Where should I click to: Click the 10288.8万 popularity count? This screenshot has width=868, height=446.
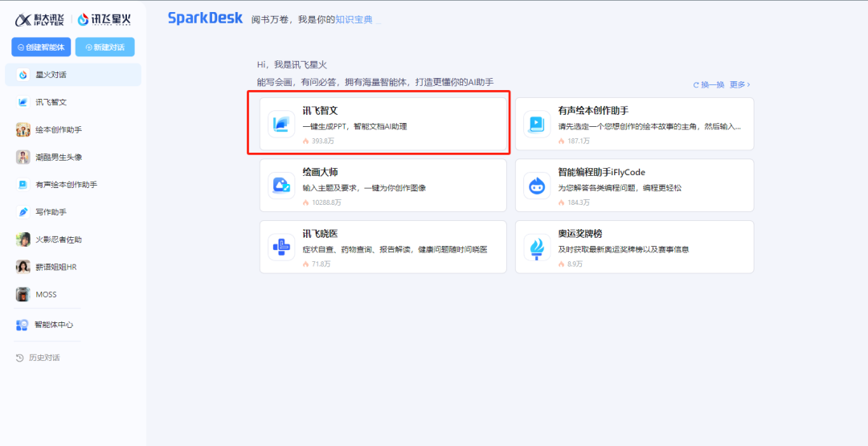pyautogui.click(x=326, y=203)
